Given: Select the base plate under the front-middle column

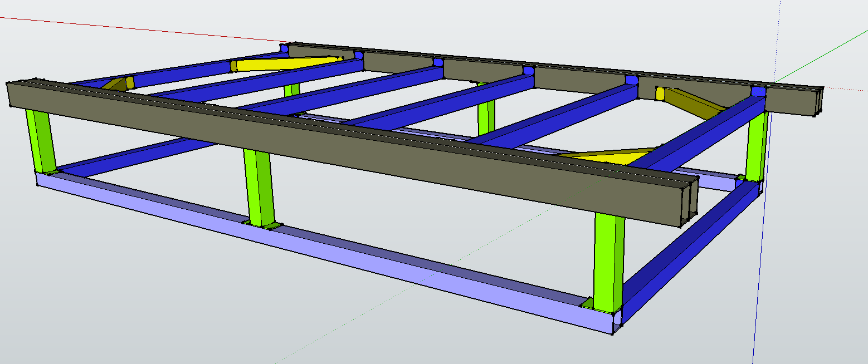Looking at the screenshot, I should point(262,225).
